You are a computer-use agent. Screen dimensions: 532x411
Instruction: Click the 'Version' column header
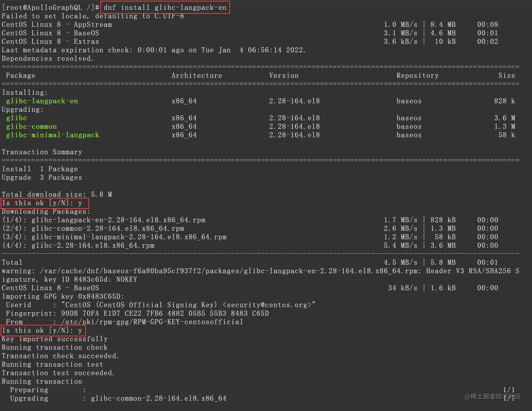pos(284,75)
